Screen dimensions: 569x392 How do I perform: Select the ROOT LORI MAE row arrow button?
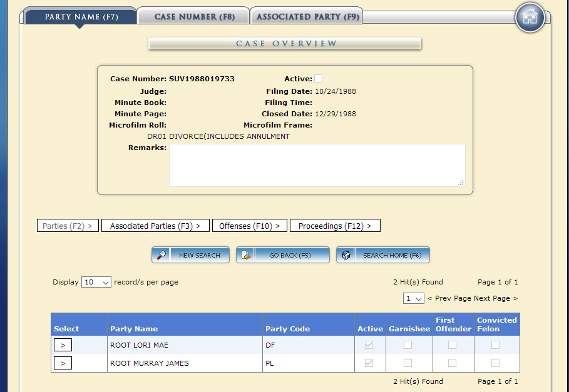(x=63, y=345)
